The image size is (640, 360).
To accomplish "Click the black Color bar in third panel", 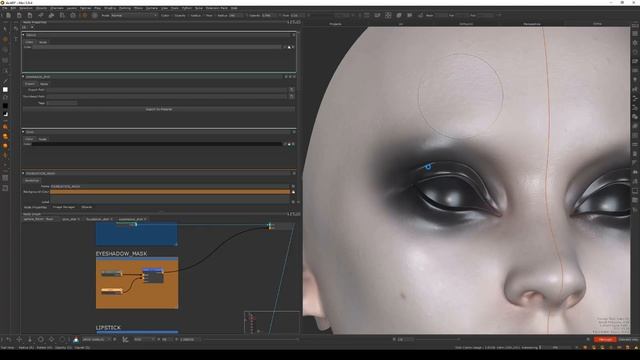I will click(157, 144).
